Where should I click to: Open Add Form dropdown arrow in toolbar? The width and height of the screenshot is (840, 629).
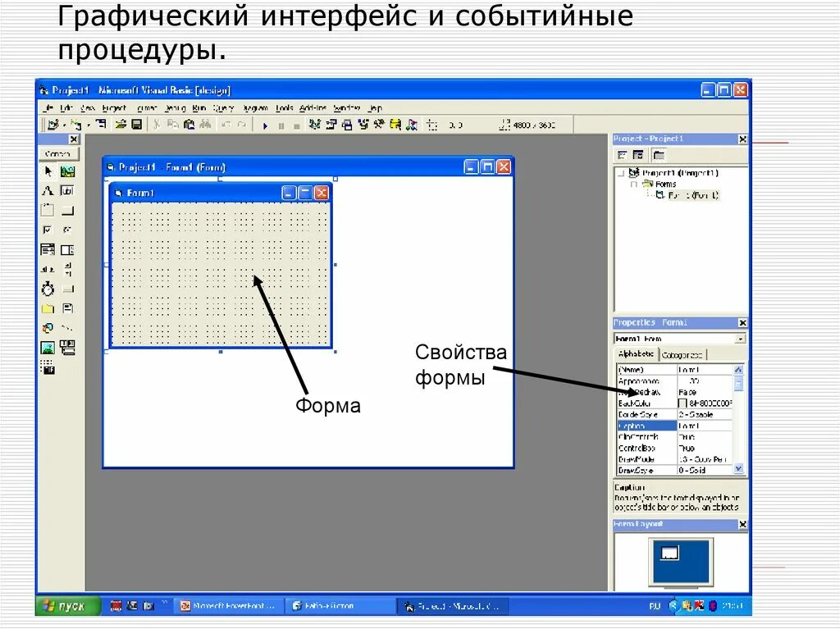[88, 125]
